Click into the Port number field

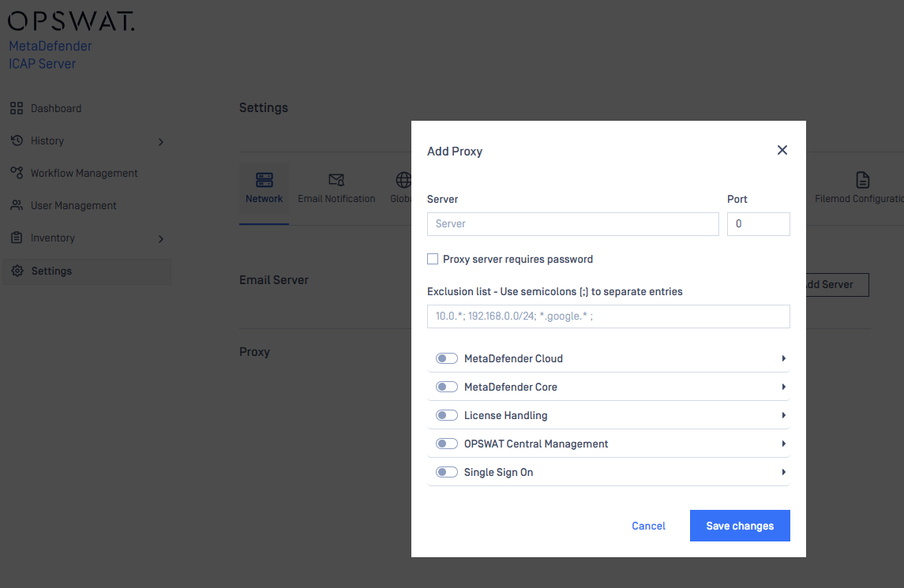758,223
